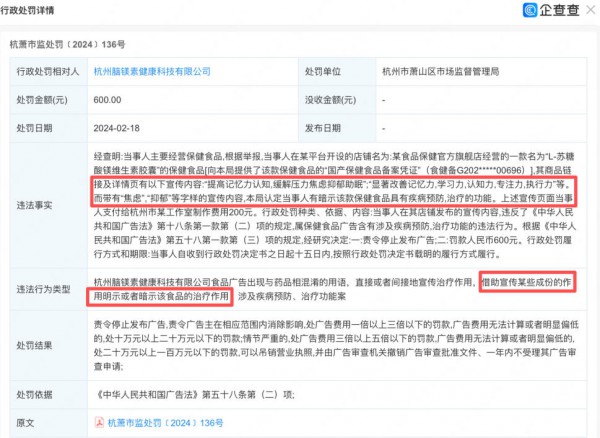
Task: Click the 违法行为类型 label cell
Action: (49, 289)
